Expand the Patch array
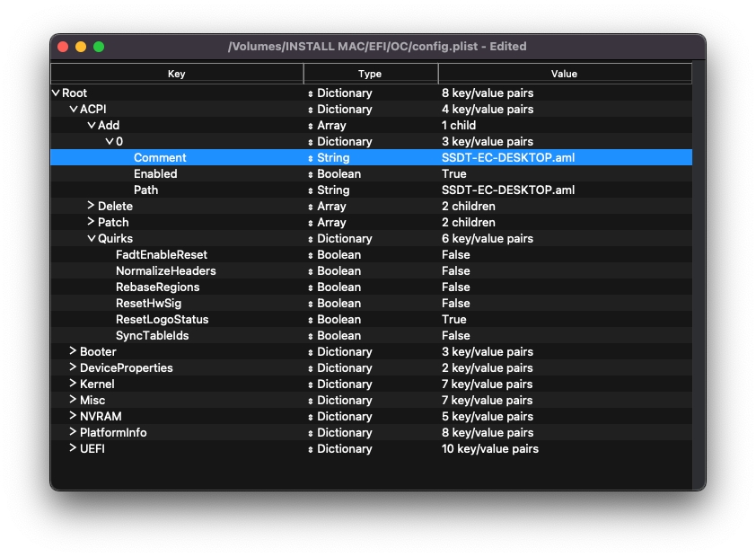 92,223
